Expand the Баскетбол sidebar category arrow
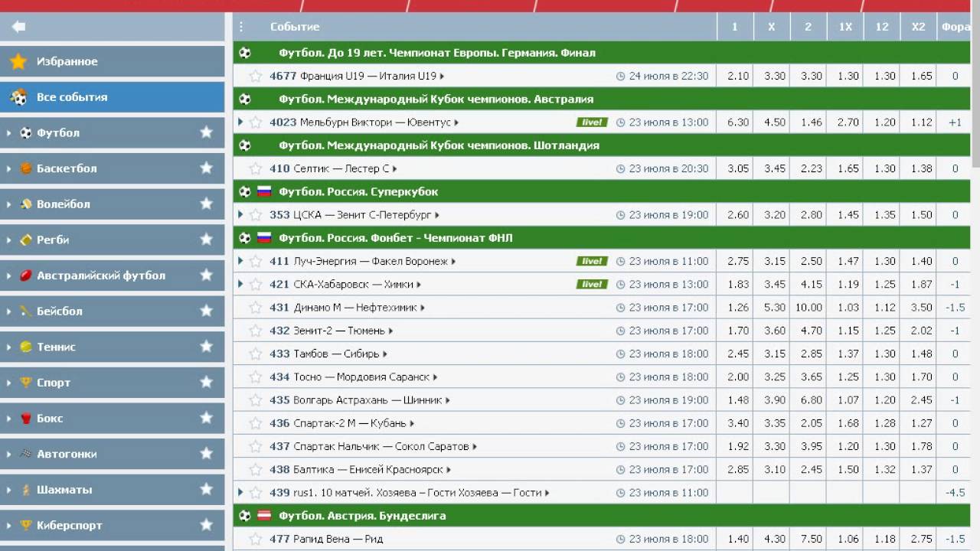The height and width of the screenshot is (551, 980). tap(9, 169)
